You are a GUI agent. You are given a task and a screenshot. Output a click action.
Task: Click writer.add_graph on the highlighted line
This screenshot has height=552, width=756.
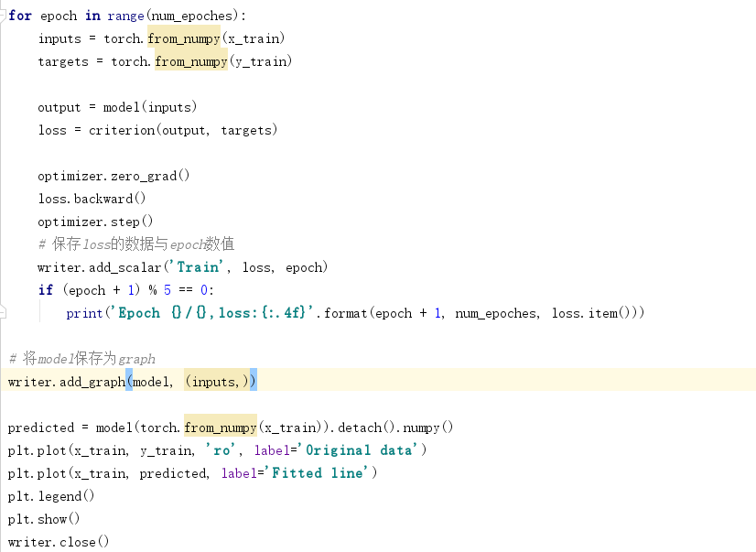pos(67,382)
